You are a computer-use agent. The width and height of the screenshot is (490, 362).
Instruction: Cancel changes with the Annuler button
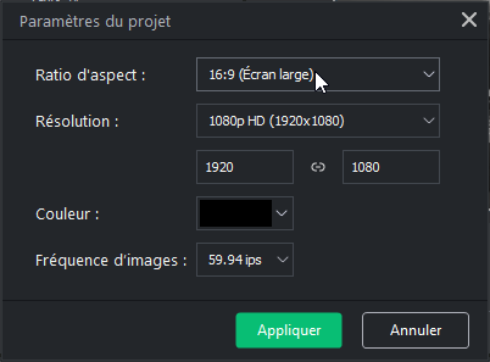coord(415,330)
